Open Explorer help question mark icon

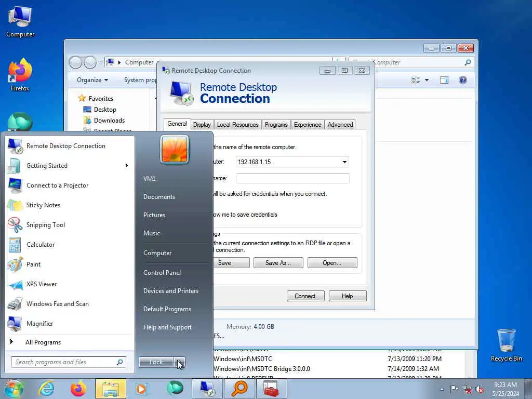click(462, 80)
